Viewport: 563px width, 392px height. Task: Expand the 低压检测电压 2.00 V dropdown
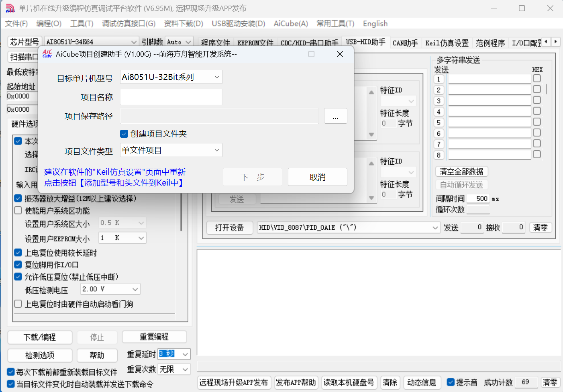pos(135,289)
